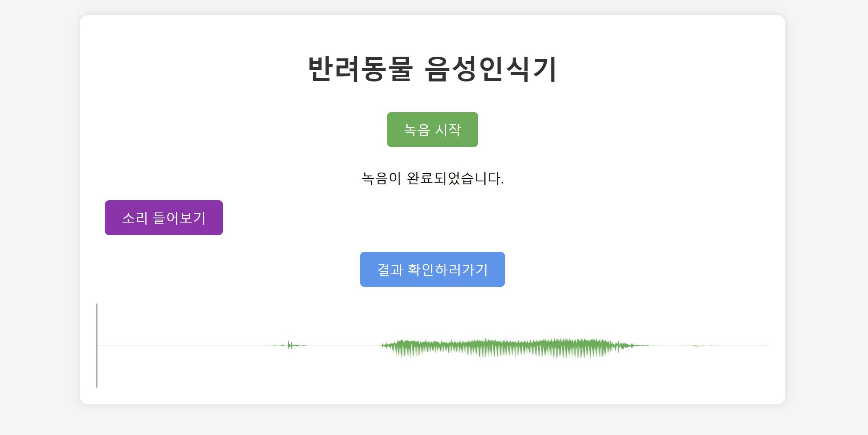Click the gray page margin left of the card
Image resolution: width=868 pixels, height=435 pixels.
(40, 210)
